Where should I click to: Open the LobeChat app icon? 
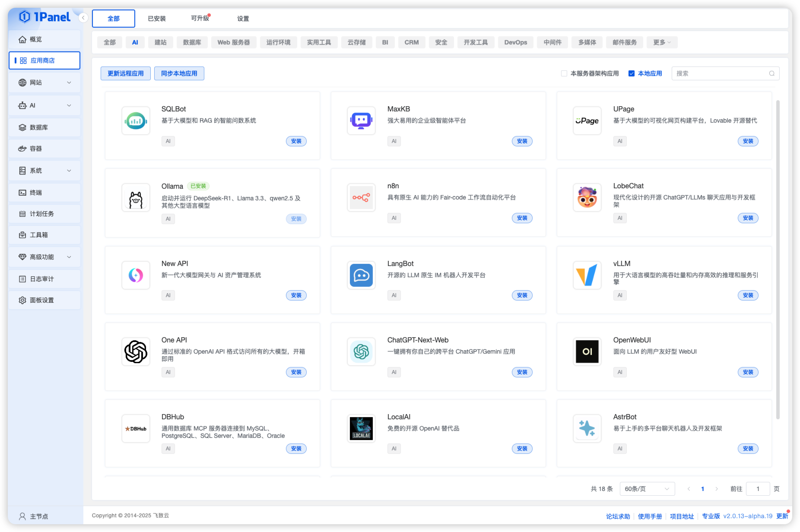pos(587,198)
